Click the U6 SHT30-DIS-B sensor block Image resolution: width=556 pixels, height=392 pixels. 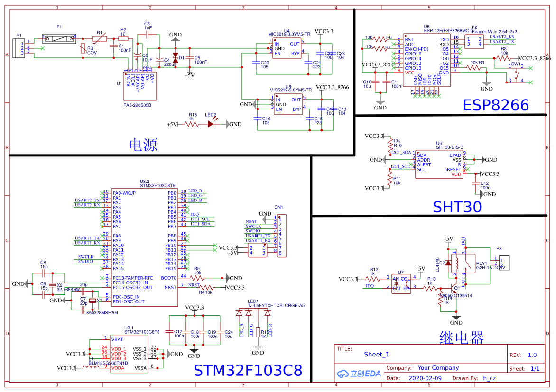point(439,164)
